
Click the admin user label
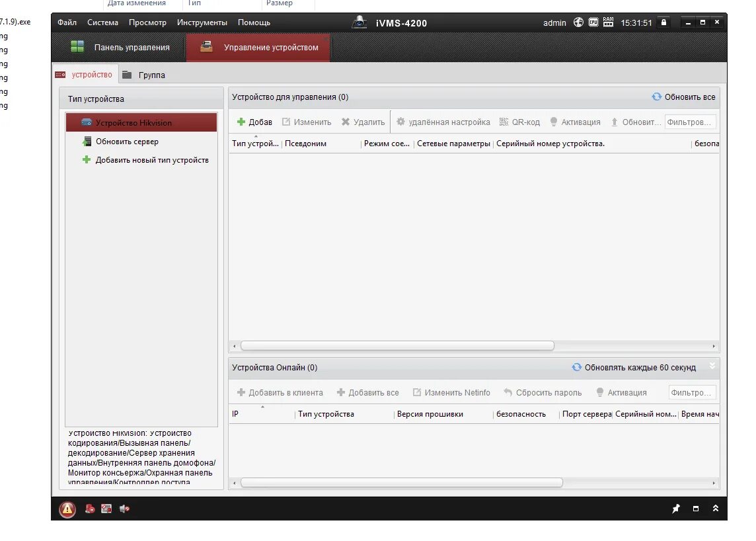[554, 22]
